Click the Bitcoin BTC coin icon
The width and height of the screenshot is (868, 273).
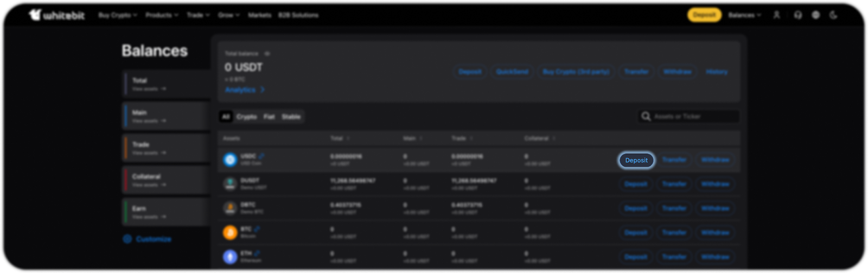pos(230,232)
